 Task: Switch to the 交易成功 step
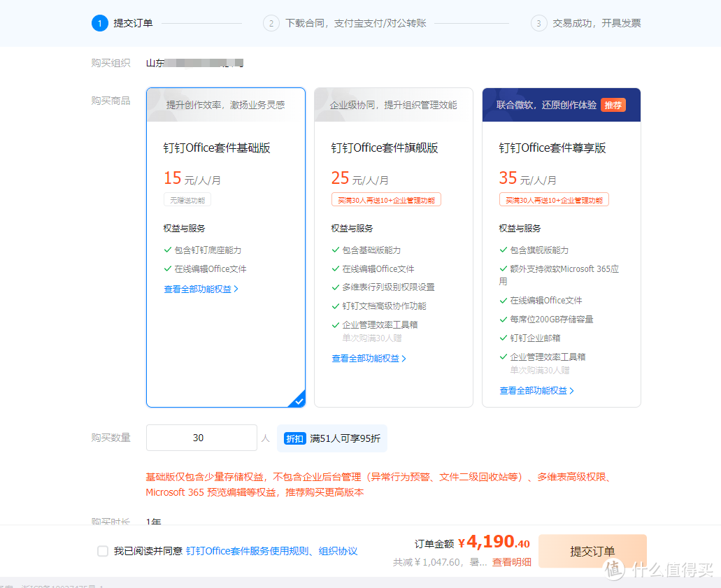click(x=585, y=22)
